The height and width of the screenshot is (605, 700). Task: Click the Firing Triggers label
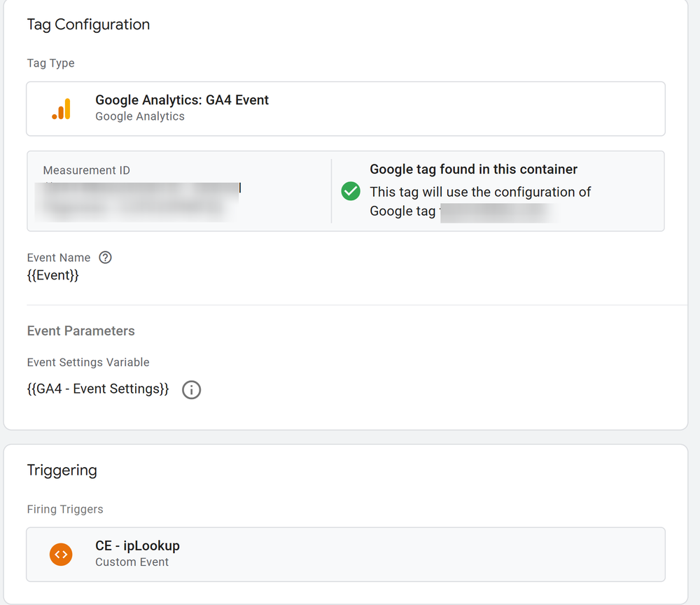65,509
